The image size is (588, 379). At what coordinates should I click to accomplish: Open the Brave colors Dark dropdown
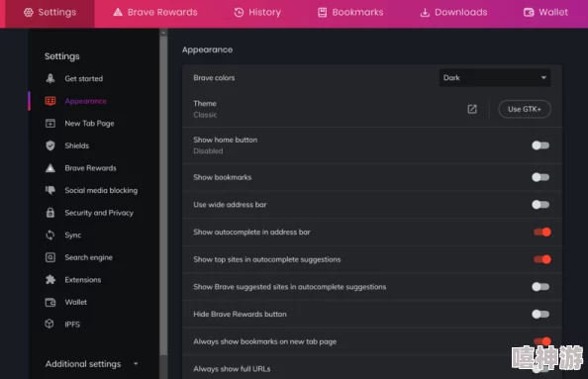click(x=495, y=77)
